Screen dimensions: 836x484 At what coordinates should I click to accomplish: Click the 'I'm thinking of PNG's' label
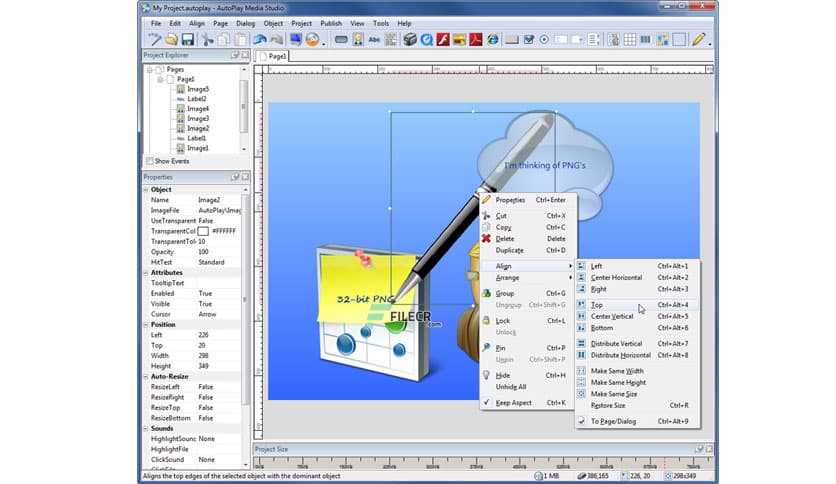[x=545, y=165]
